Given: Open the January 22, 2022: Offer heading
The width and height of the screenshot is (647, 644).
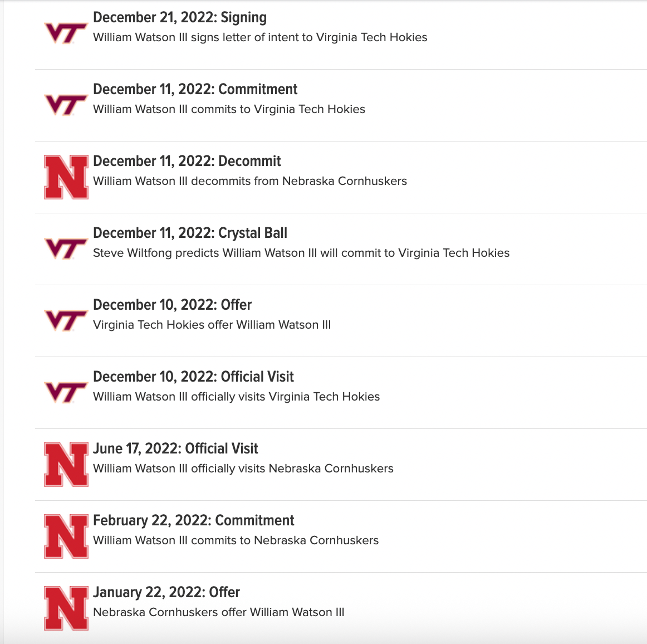Looking at the screenshot, I should pyautogui.click(x=166, y=592).
